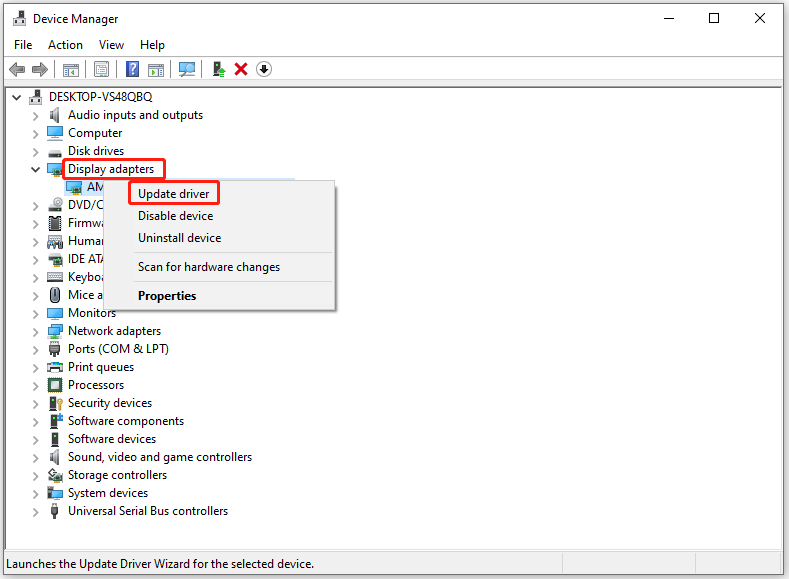Select Sound, video and game controllers label
Screen dimensions: 789x579
[160, 457]
